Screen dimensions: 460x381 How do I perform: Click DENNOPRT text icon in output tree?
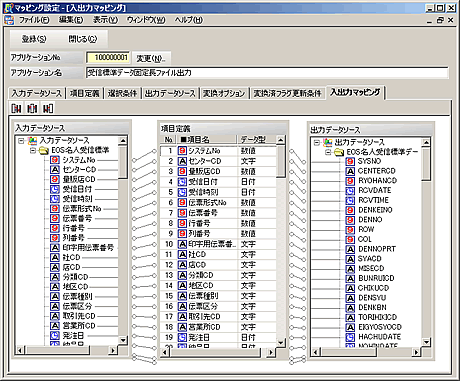click(x=350, y=249)
